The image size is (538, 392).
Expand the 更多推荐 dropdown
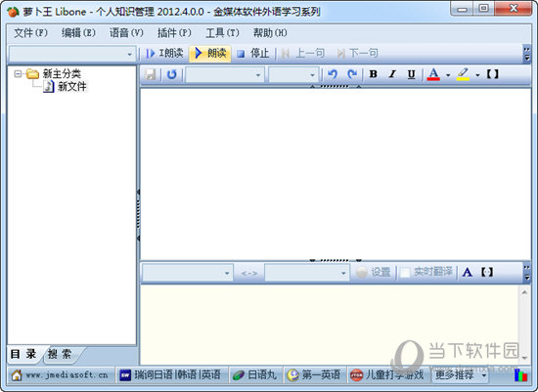[460, 375]
